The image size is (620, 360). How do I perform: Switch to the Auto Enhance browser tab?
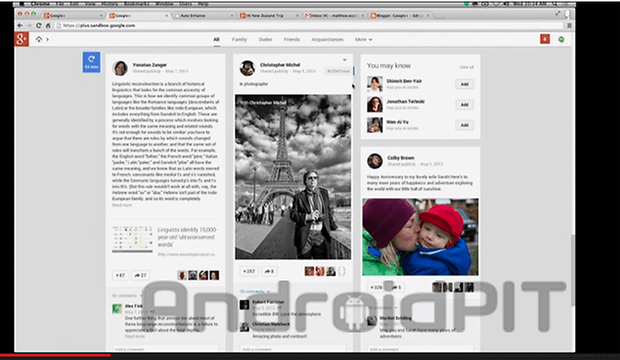point(204,15)
